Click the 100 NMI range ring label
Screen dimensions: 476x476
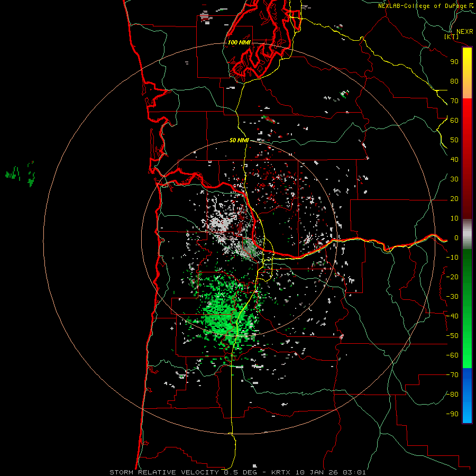click(239, 42)
